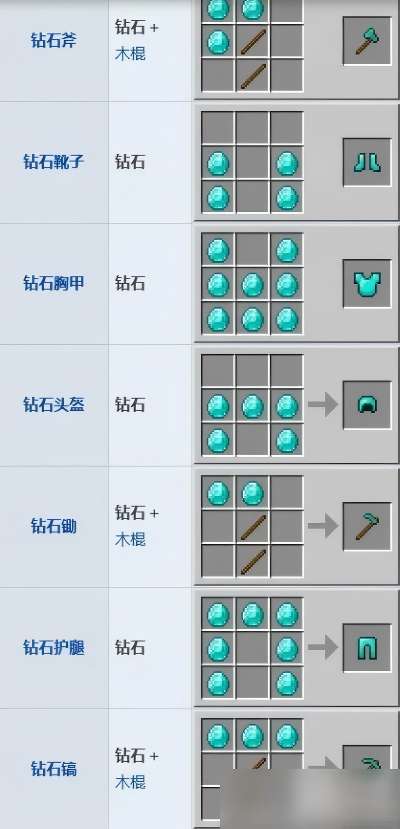Click 木棍 link in diamond hoe row
This screenshot has height=829, width=400.
click(130, 539)
